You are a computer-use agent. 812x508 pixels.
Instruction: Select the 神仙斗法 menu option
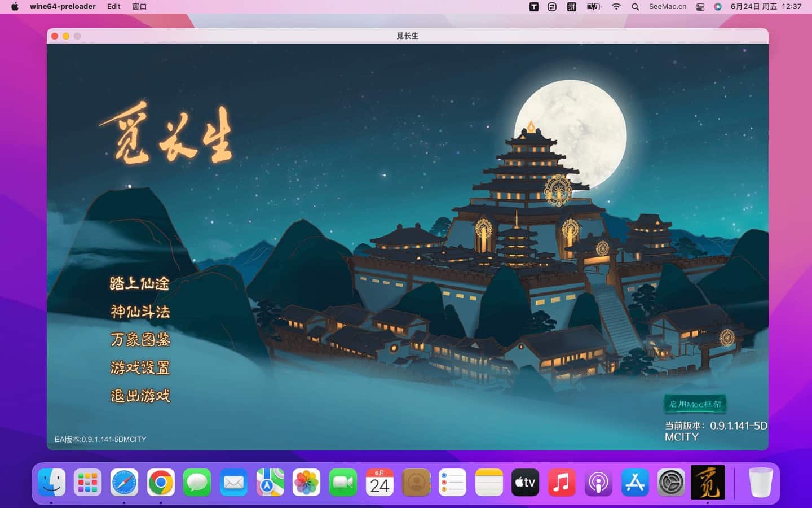(140, 312)
